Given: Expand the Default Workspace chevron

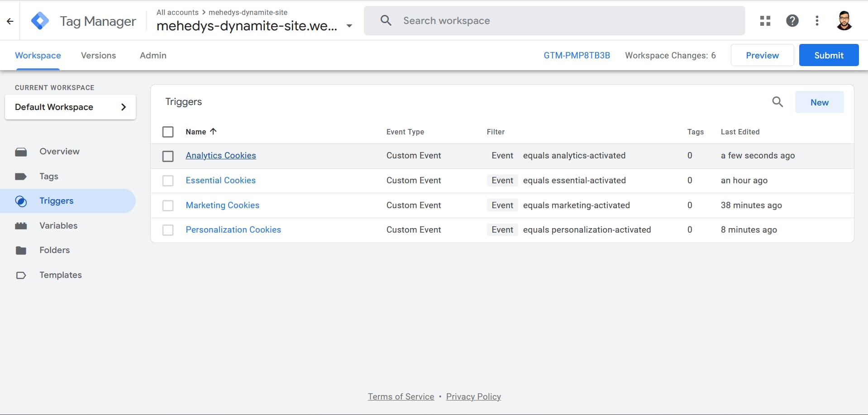Looking at the screenshot, I should pos(124,107).
